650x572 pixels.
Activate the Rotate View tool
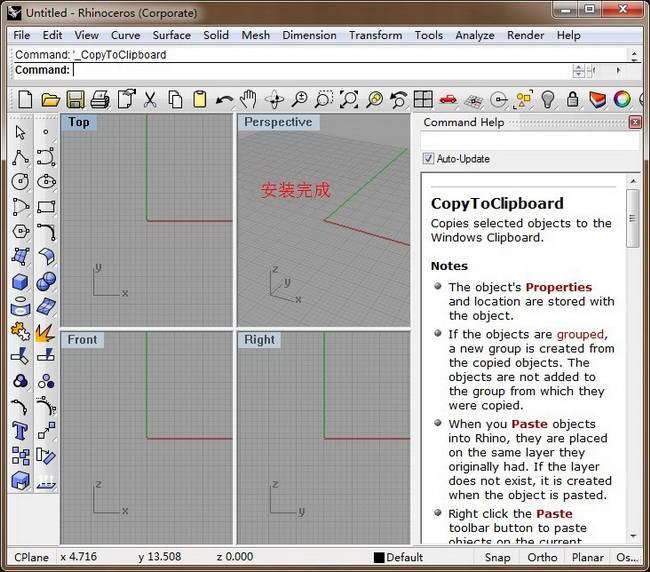(274, 99)
